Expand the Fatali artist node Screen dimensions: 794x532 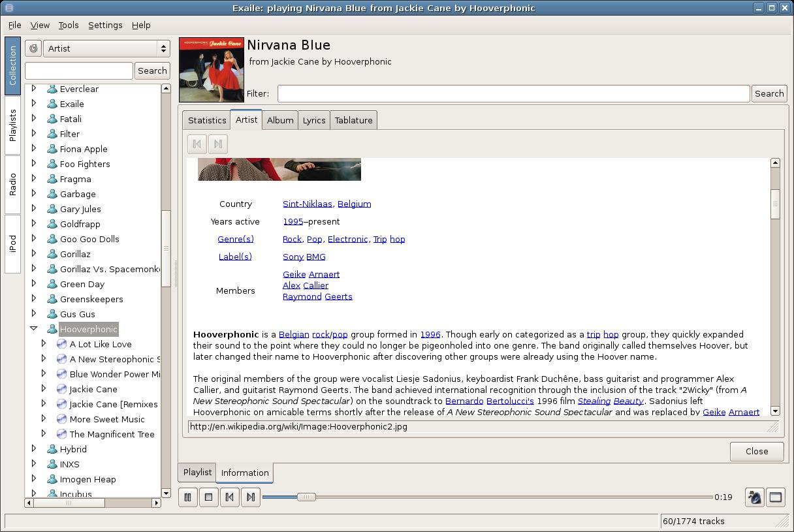(34, 119)
